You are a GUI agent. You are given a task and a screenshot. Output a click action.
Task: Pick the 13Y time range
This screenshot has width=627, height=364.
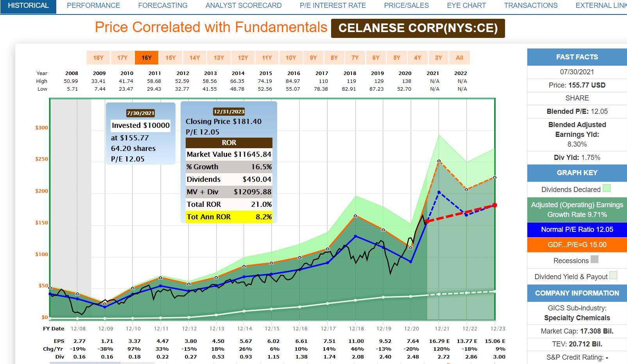[x=219, y=57]
